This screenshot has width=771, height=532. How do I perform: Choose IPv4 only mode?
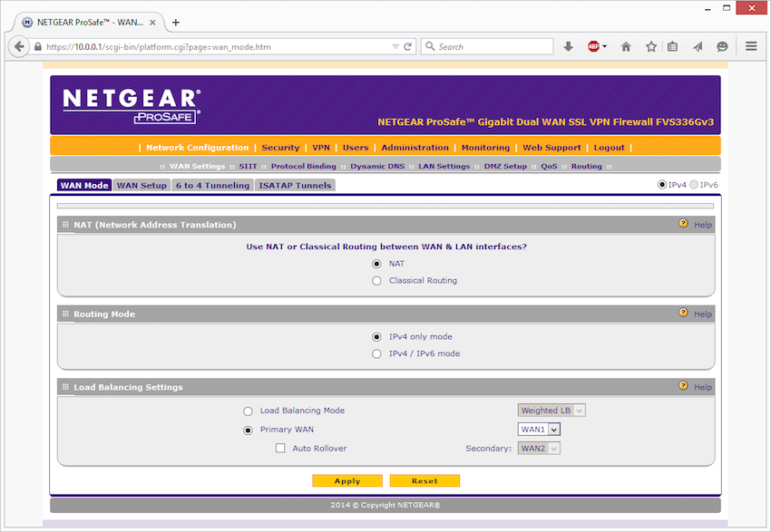click(376, 337)
